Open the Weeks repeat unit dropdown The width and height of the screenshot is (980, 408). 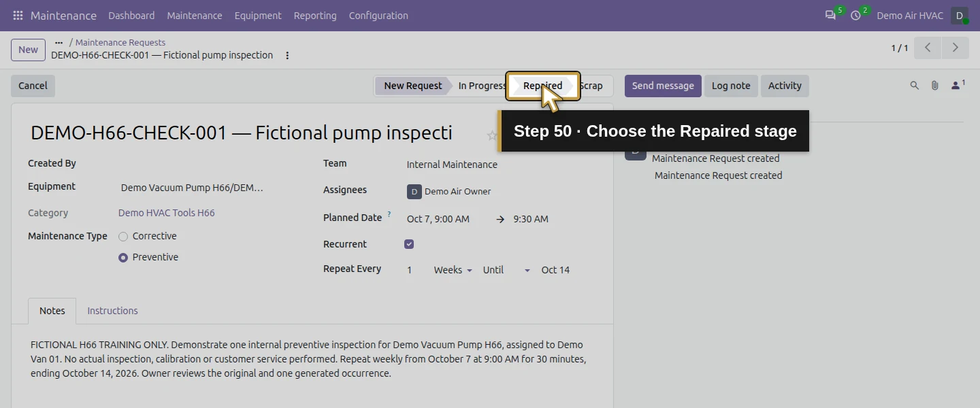point(453,270)
